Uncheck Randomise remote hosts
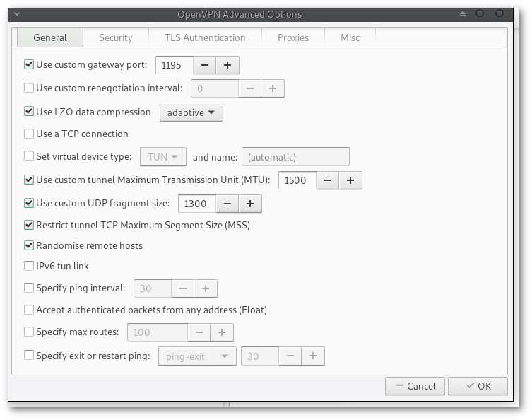The height and width of the screenshot is (420, 532). pyautogui.click(x=29, y=245)
